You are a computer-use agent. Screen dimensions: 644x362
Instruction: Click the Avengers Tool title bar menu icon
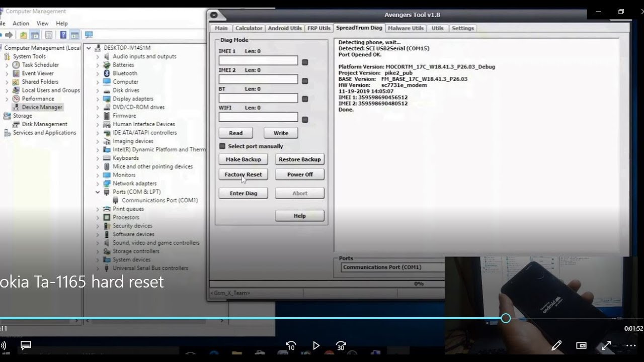[214, 15]
